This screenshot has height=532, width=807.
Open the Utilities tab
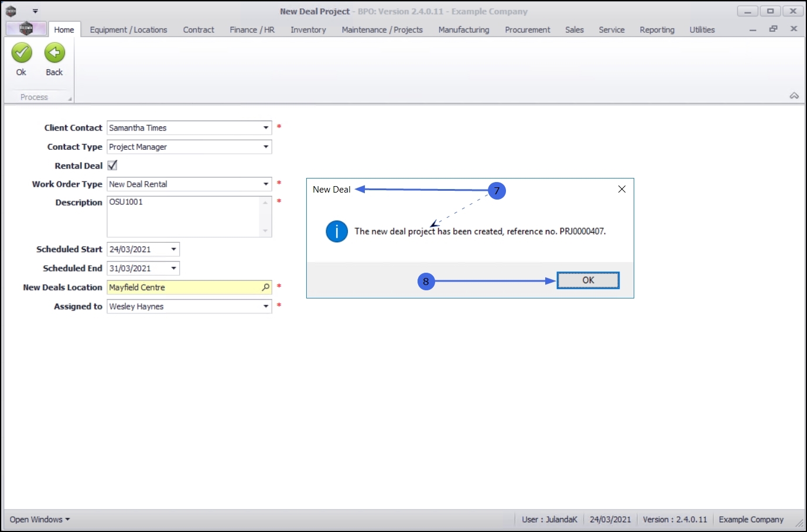[702, 30]
